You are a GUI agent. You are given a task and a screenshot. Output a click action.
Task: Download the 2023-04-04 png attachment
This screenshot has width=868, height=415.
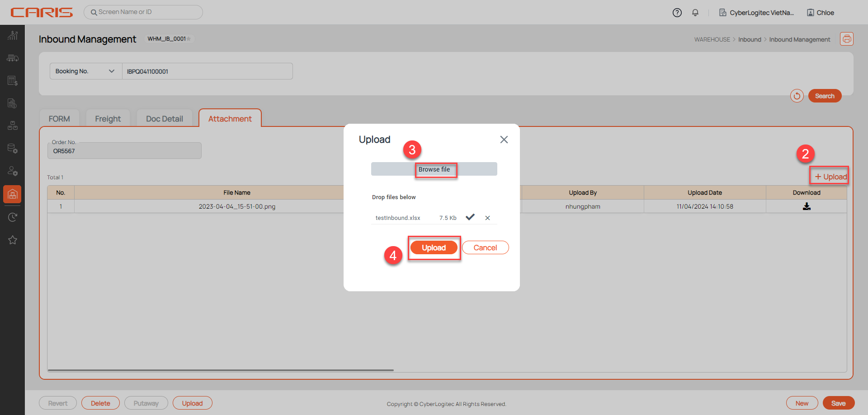pos(806,206)
